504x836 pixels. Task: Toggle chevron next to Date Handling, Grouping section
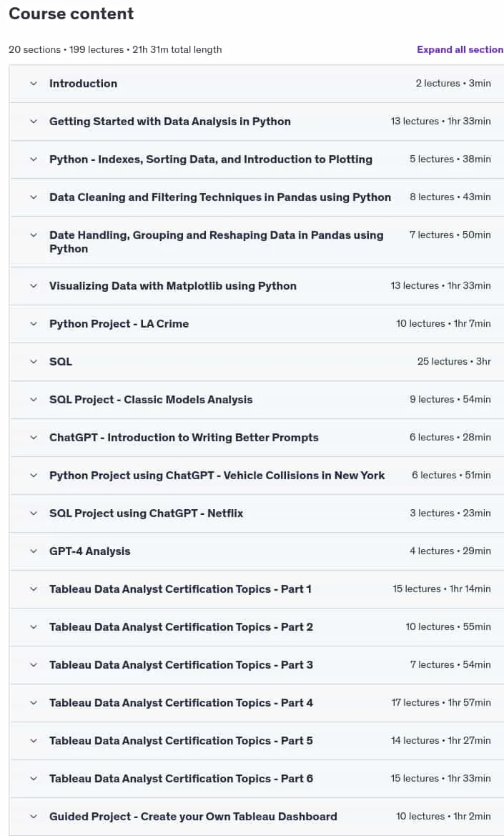34,235
